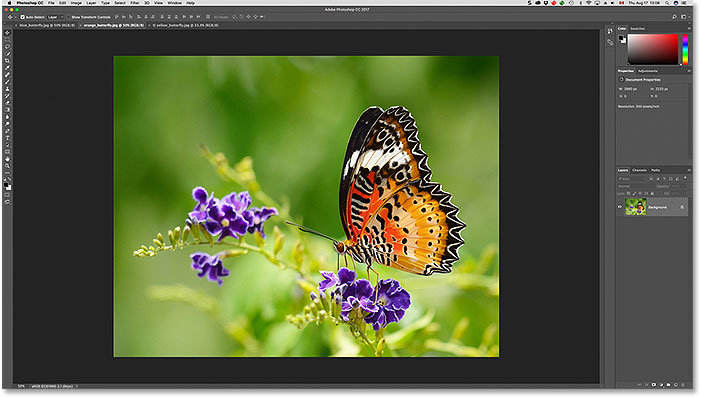The height and width of the screenshot is (398, 701).
Task: Click the foreground/background swatches in toolbar
Action: pos(7,186)
